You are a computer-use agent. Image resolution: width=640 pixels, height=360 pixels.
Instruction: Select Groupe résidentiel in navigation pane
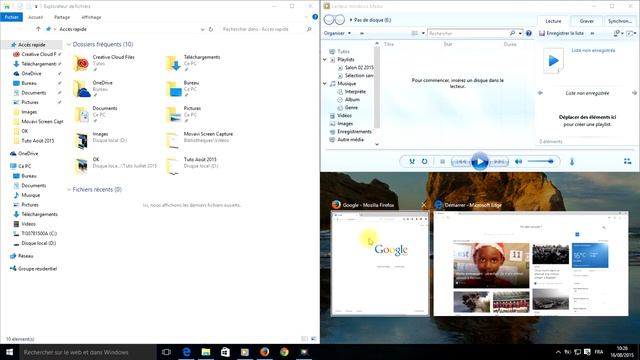[x=37, y=269]
